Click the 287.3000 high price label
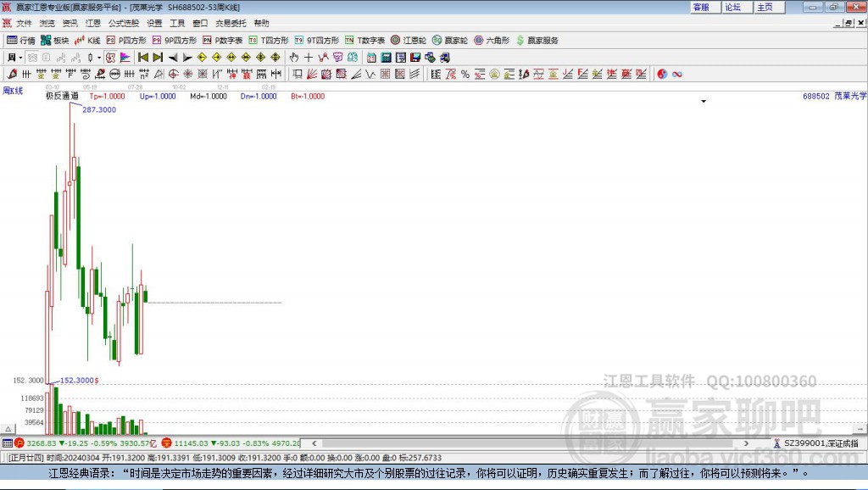 (99, 109)
